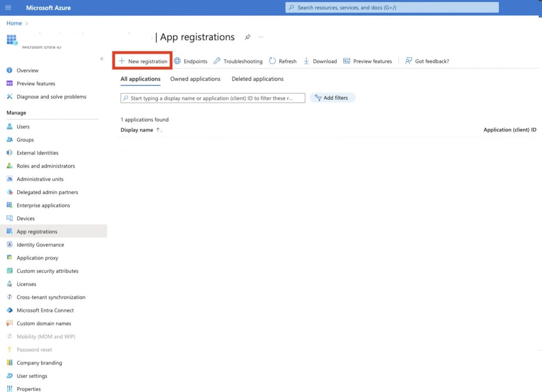The width and height of the screenshot is (542, 392).
Task: Switch to the Owned applications tab
Action: [x=195, y=79]
